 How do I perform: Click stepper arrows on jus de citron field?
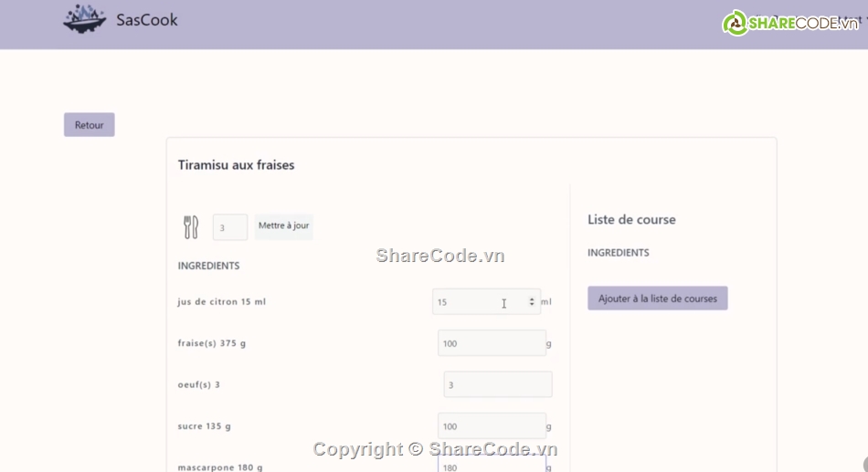coord(532,302)
